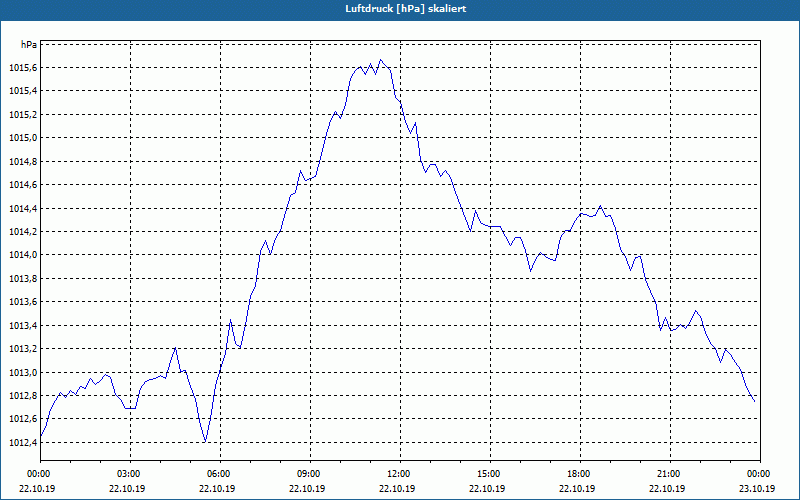800x500 pixels.
Task: Click the 1013,8 y-axis label
Action: [x=23, y=279]
